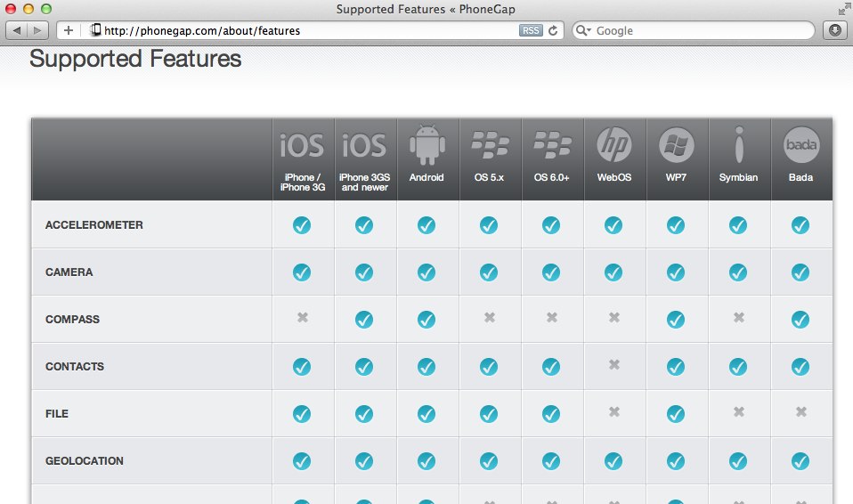This screenshot has height=504, width=853.
Task: Click the Contacts checkmark for OS 6.0+
Action: pyautogui.click(x=551, y=367)
